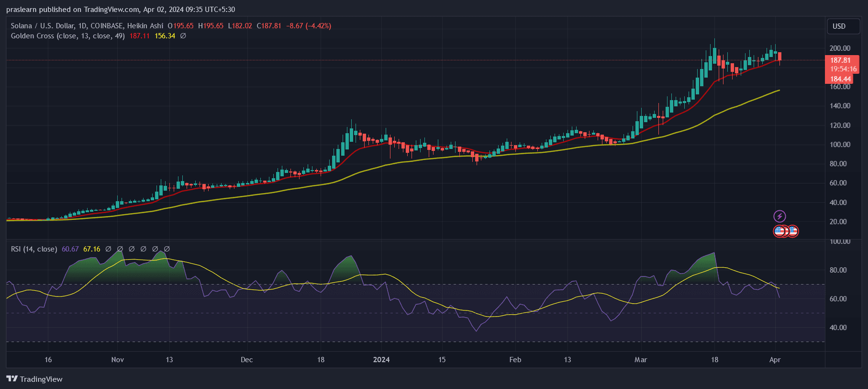Image resolution: width=868 pixels, height=389 pixels.
Task: Click the last null symbol in RSI legend
Action: [x=167, y=249]
